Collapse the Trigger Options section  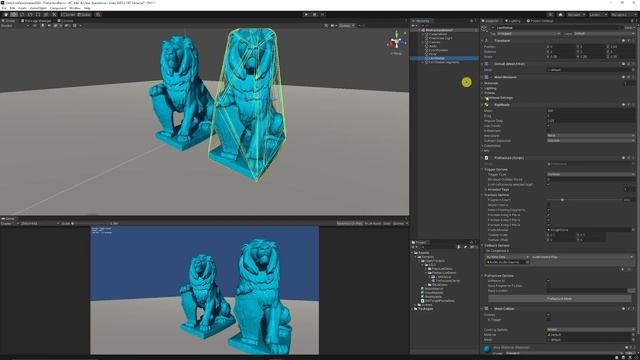482,169
